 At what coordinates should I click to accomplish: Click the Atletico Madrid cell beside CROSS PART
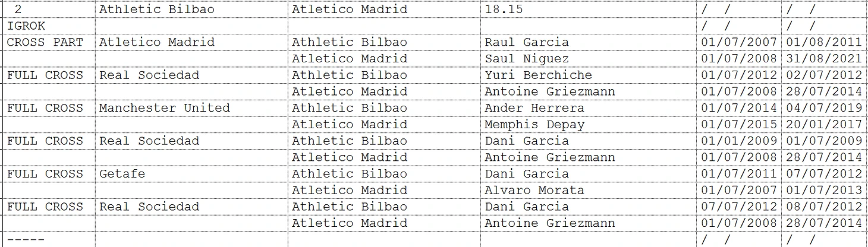(x=191, y=42)
